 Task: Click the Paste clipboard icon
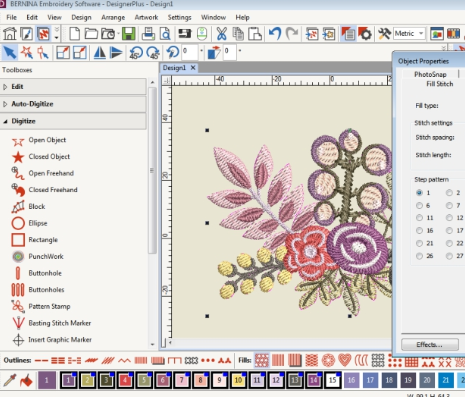[255, 34]
